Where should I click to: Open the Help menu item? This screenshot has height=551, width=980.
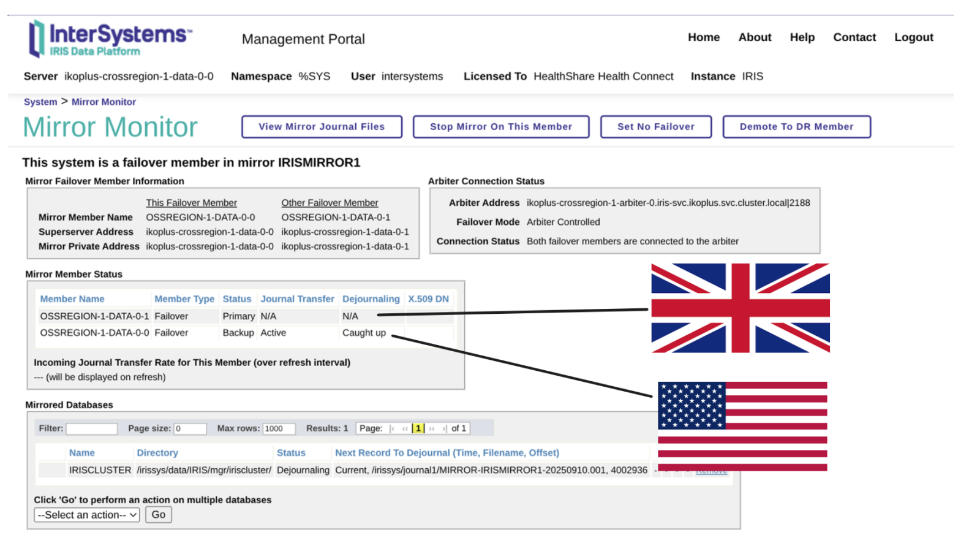click(802, 37)
